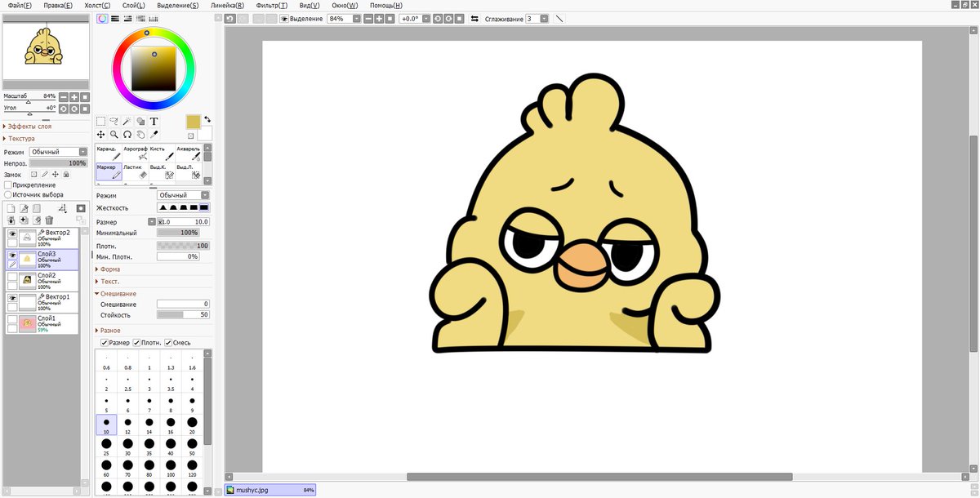Delete layer with the trash icon

[x=49, y=220]
